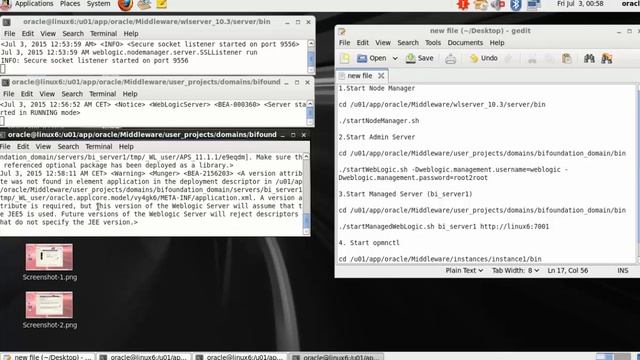The width and height of the screenshot is (640, 360).
Task: Open the Plain Text language dropdown
Action: pos(464,270)
